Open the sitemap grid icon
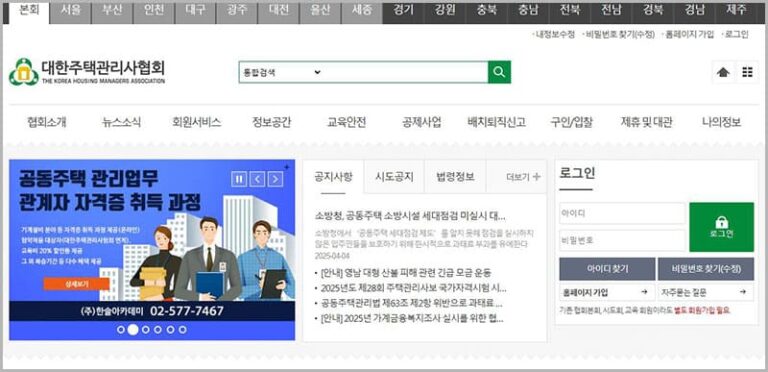 (x=747, y=72)
